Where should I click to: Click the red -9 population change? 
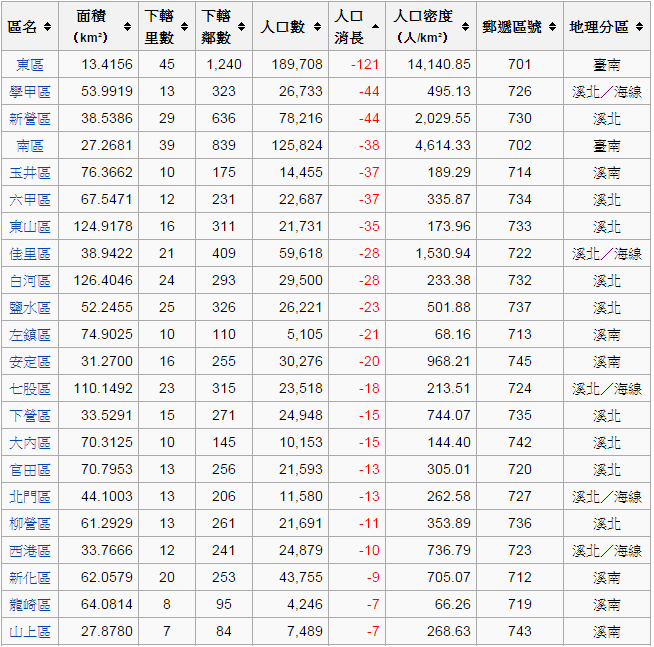point(373,577)
